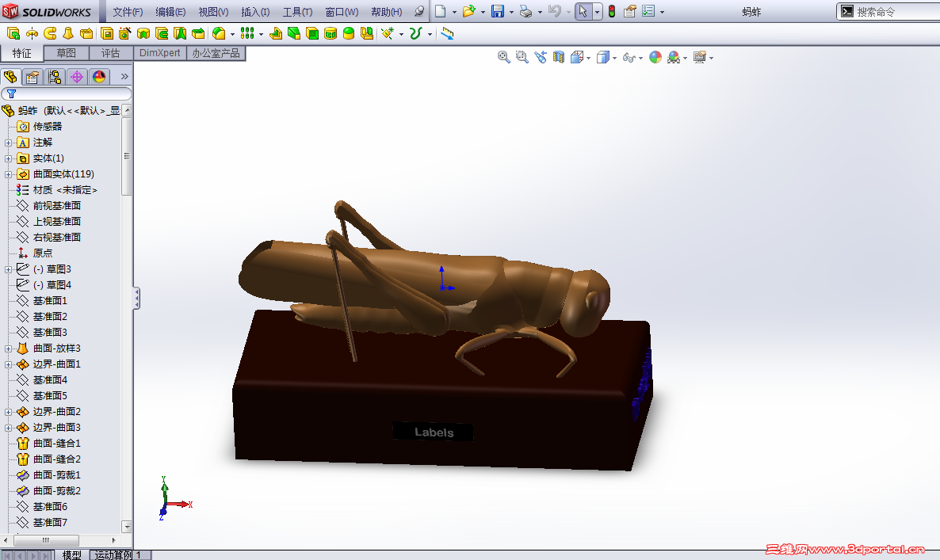Viewport: 940px width, 560px height.
Task: Open the 视图(V) menu
Action: pyautogui.click(x=213, y=12)
